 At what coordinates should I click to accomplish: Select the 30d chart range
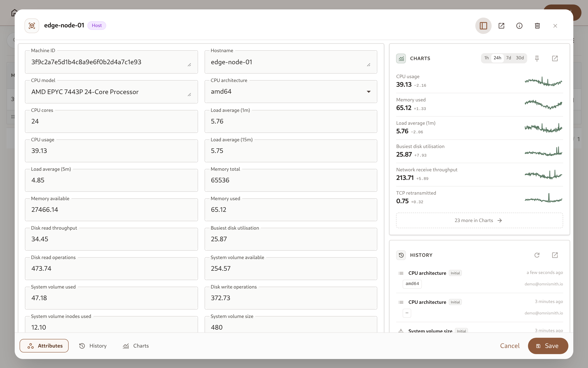pos(520,58)
